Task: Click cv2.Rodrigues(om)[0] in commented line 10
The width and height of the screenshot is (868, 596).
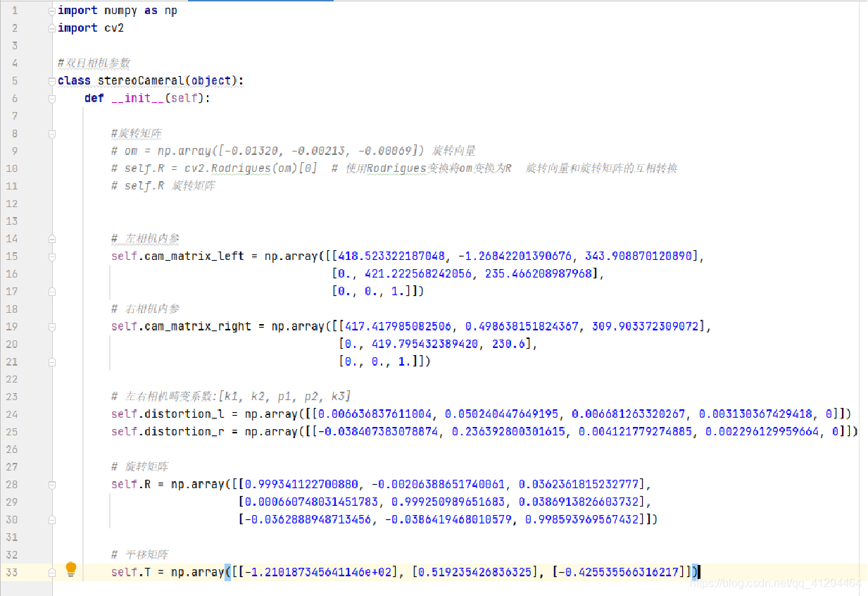Action: click(x=251, y=168)
